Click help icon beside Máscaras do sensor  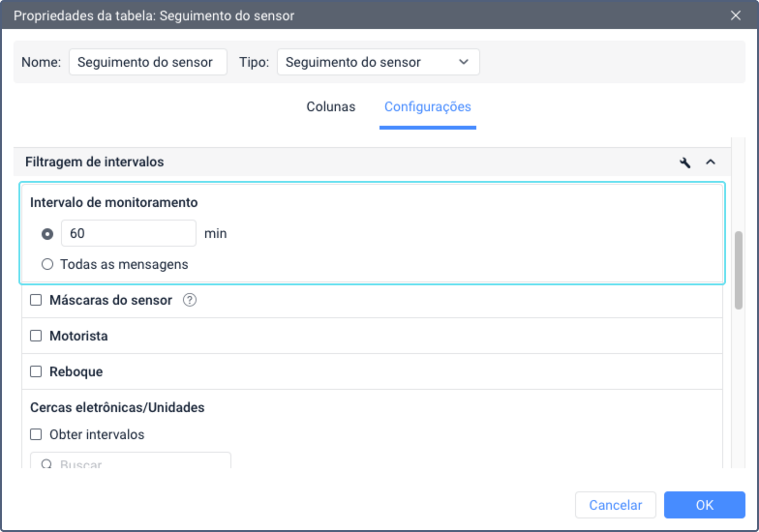(x=190, y=300)
